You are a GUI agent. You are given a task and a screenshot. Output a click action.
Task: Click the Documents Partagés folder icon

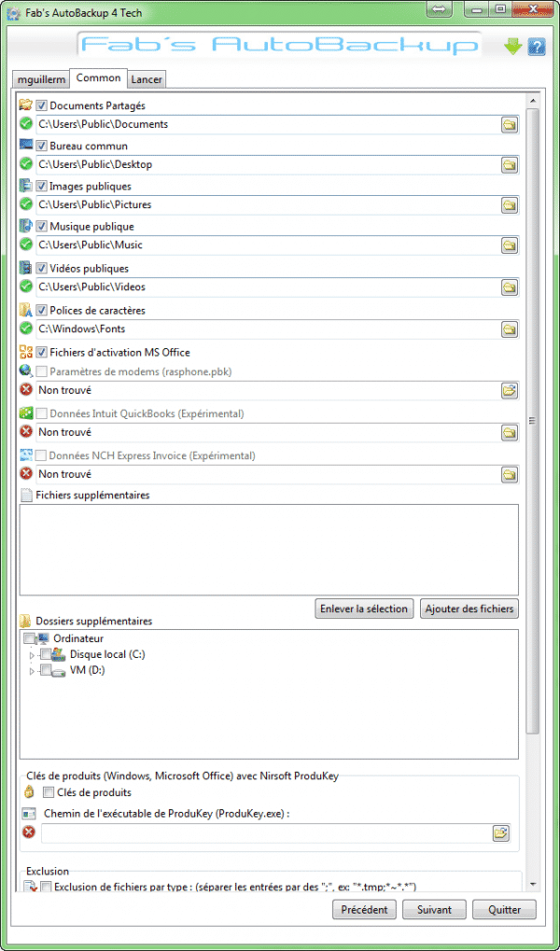pyautogui.click(x=25, y=105)
